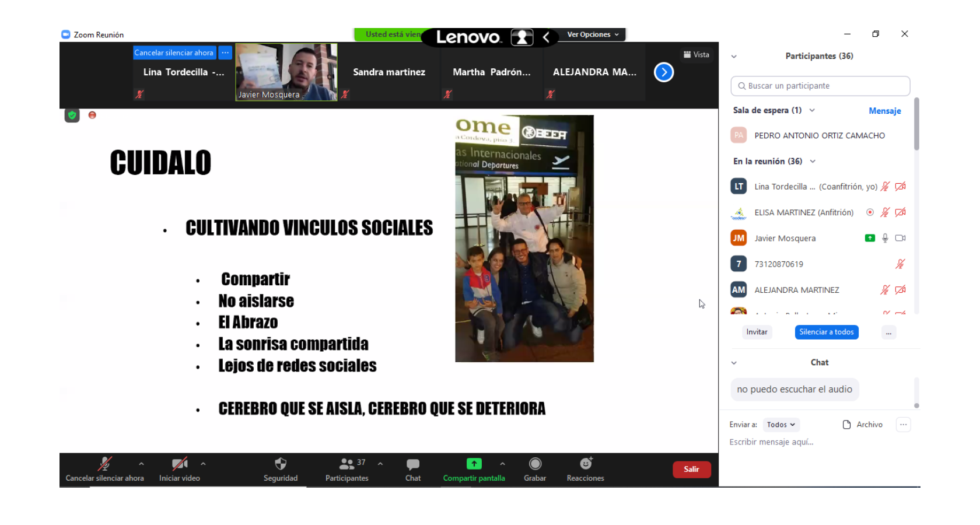Open the Vista layout menu
This screenshot has height=525, width=980.
696,55
